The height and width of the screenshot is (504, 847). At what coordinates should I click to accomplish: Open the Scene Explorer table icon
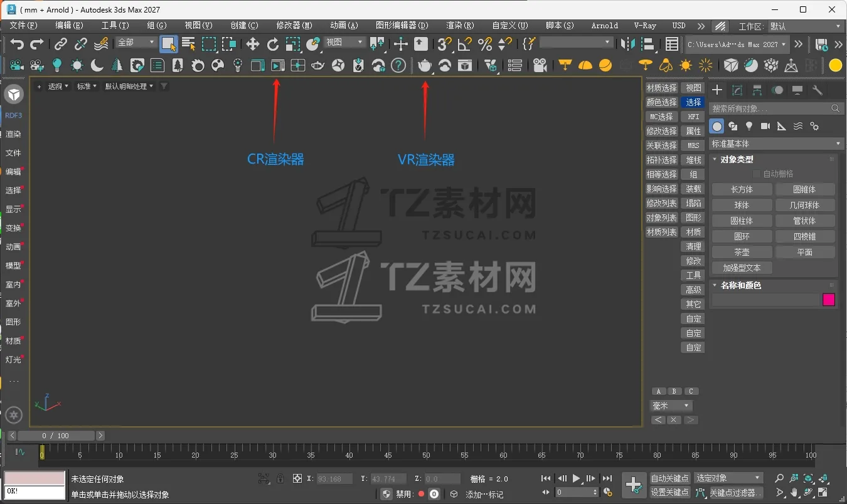(x=672, y=43)
